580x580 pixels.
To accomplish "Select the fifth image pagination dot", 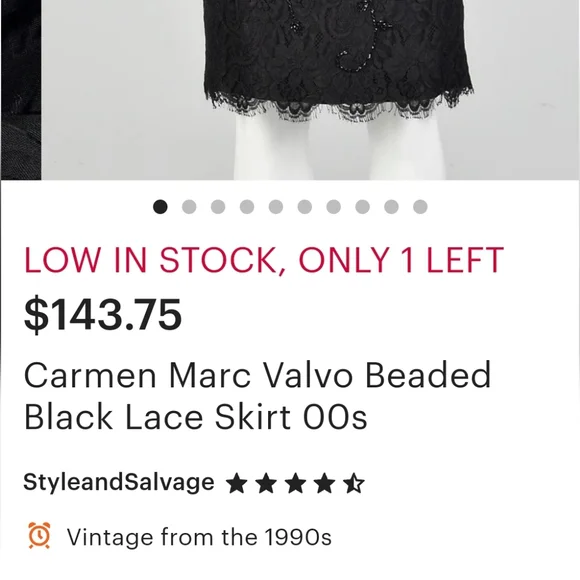I will (x=276, y=206).
